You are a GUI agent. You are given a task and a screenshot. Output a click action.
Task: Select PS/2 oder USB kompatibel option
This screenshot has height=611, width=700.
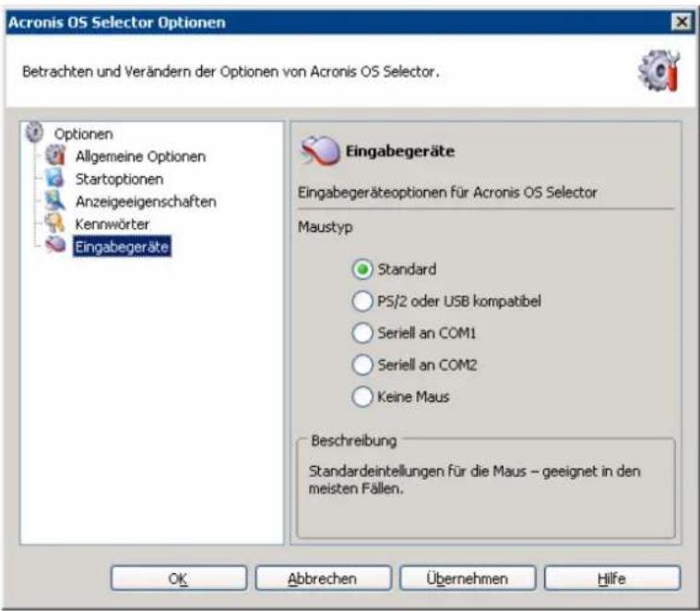tap(362, 301)
